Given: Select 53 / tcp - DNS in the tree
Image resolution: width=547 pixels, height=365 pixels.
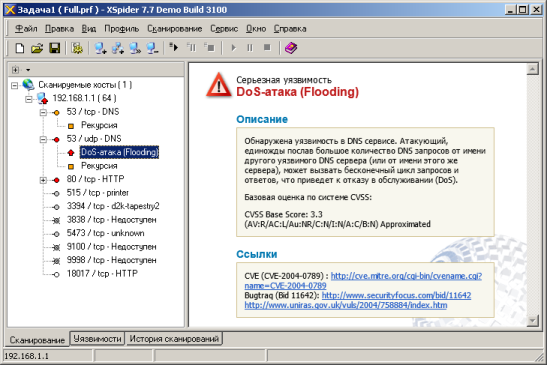Looking at the screenshot, I should point(93,112).
